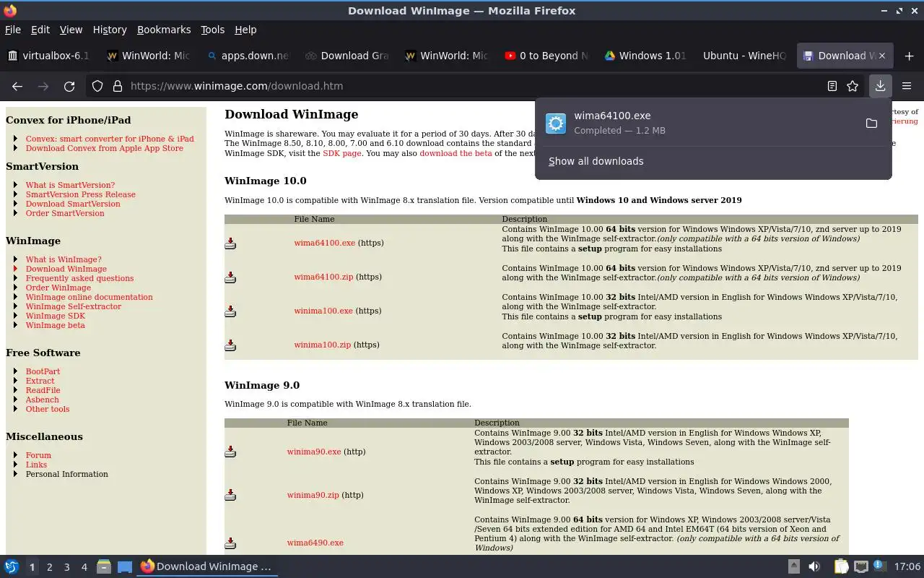Screen dimensions: 924x578
Task: Click the clock showing 17:06
Action: [x=907, y=566]
